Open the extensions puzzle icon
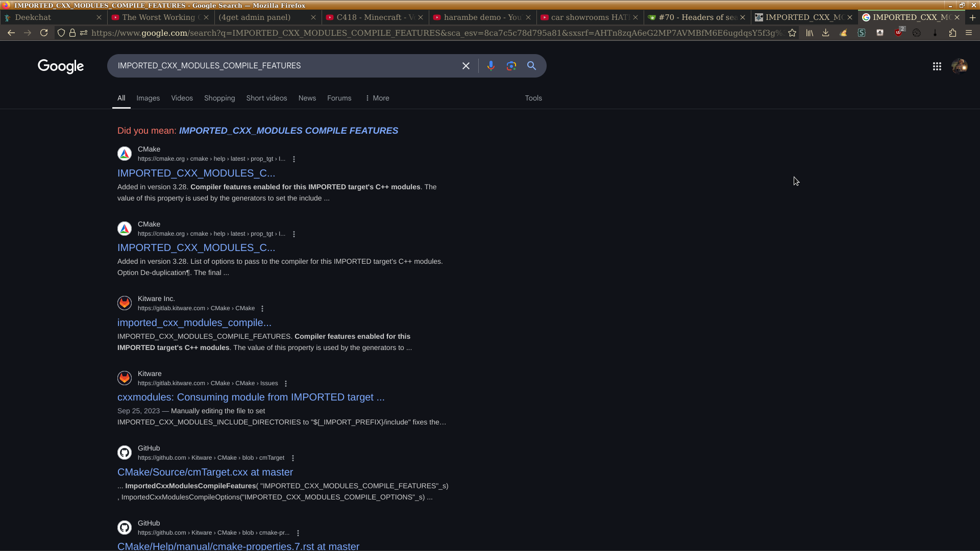980x551 pixels. pos(952,33)
